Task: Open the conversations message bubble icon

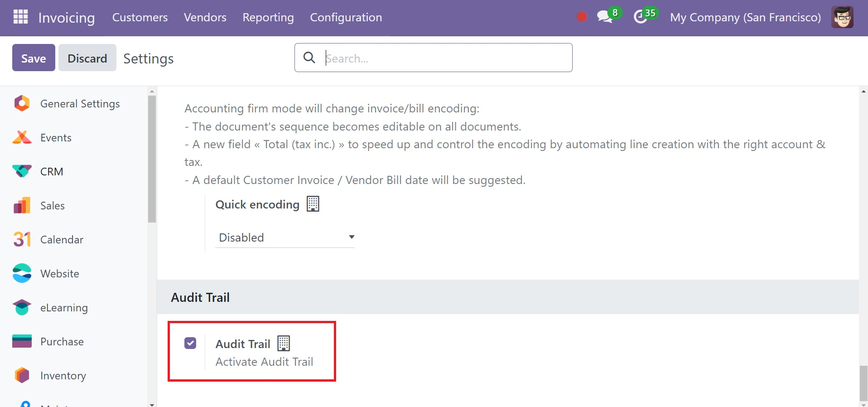Action: [605, 17]
